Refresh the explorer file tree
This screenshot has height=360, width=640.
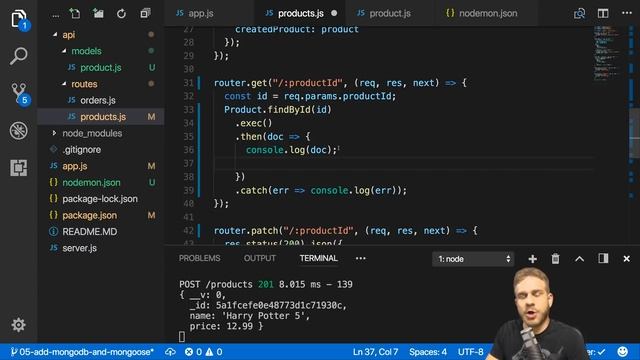(x=121, y=14)
